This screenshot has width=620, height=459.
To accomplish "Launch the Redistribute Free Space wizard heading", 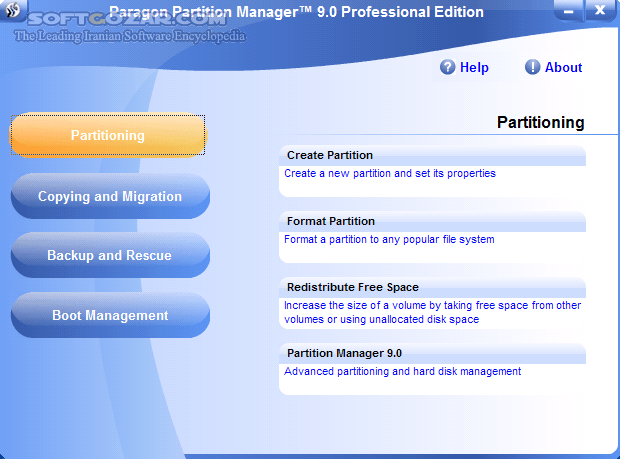I will coord(353,287).
